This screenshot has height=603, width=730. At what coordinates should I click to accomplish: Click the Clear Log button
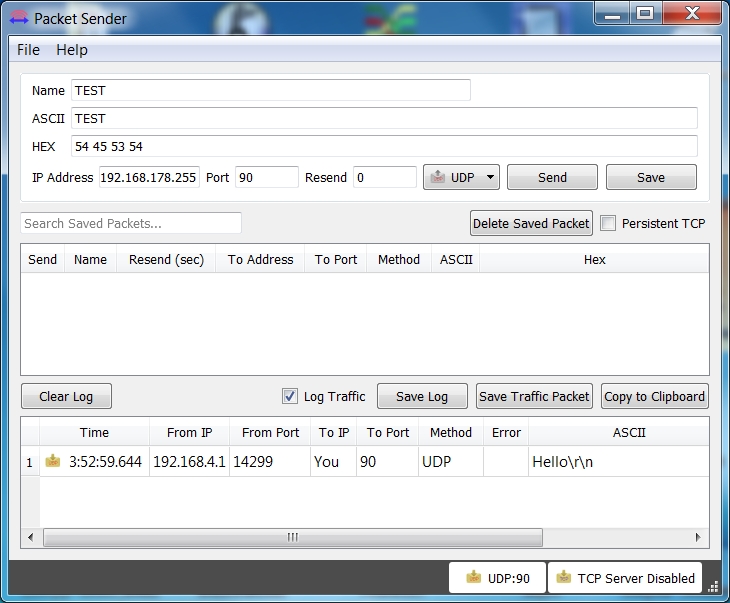[x=66, y=396]
